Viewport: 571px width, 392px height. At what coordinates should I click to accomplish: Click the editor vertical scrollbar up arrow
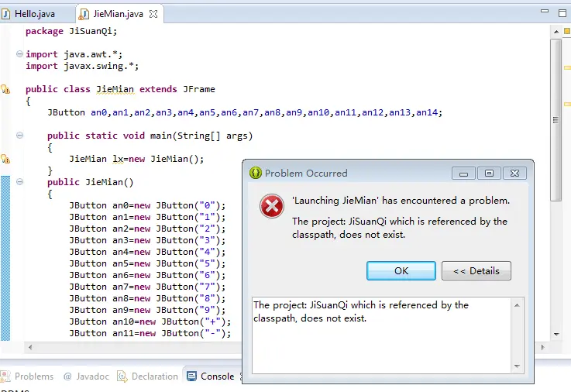pyautogui.click(x=556, y=32)
